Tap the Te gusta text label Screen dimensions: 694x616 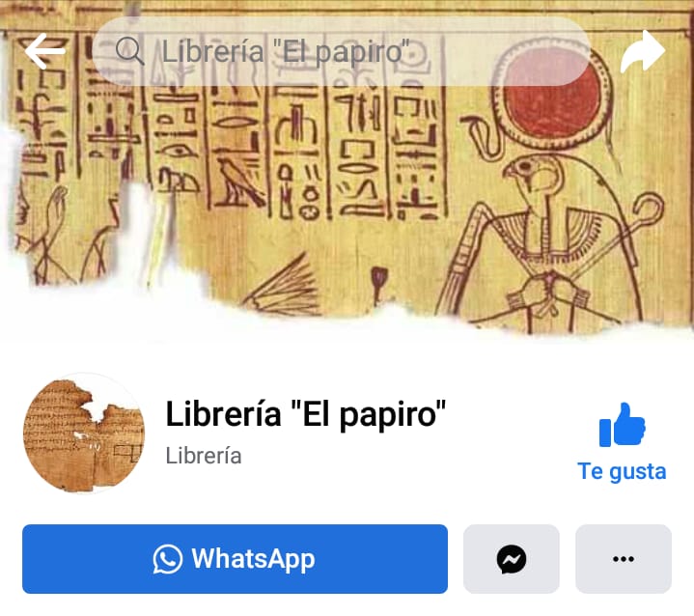pos(622,471)
